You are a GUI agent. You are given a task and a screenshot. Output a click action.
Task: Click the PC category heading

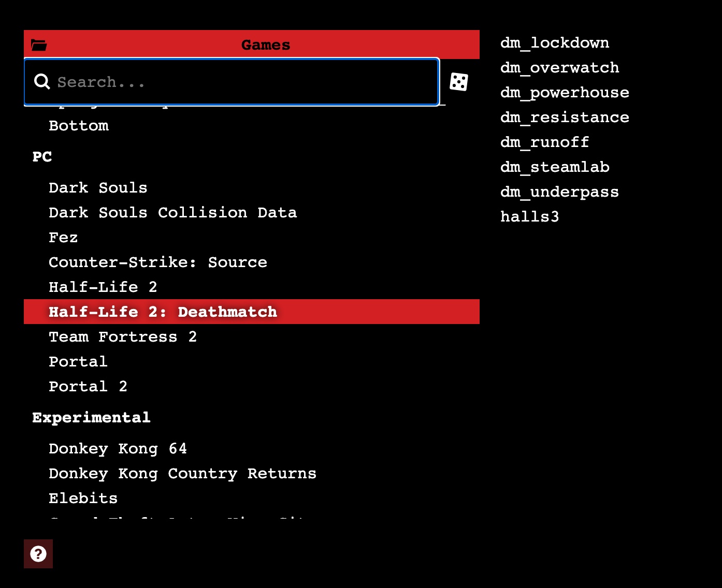point(42,157)
